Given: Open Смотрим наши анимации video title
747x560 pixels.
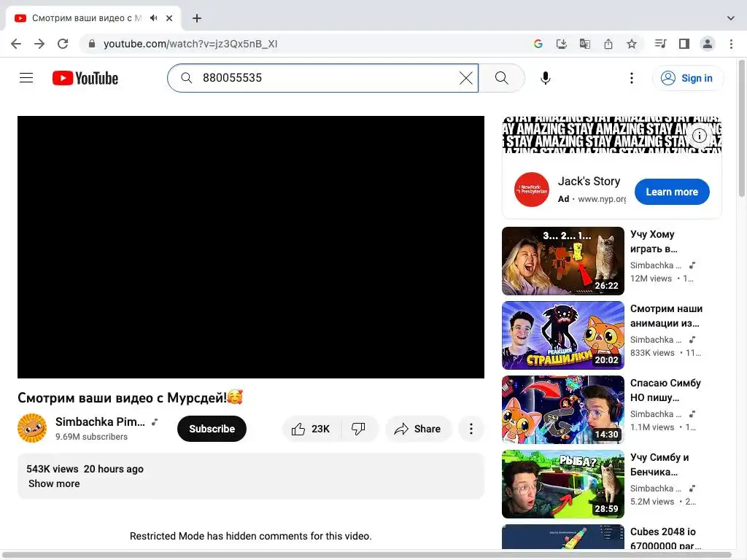Looking at the screenshot, I should [x=666, y=316].
